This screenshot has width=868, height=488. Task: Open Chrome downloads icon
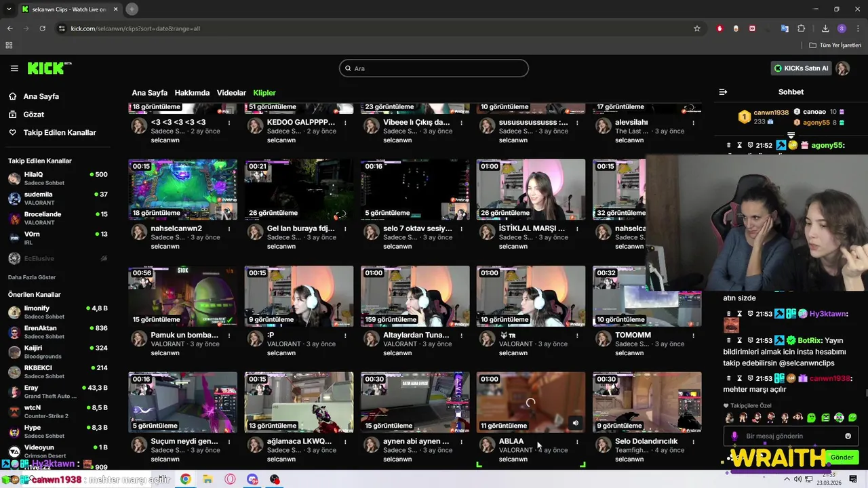click(825, 28)
